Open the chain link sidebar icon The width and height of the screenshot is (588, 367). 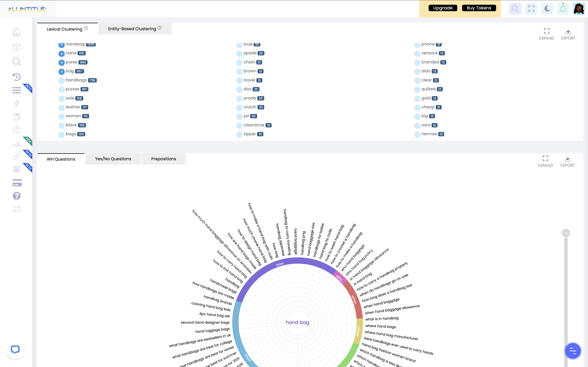(16, 156)
